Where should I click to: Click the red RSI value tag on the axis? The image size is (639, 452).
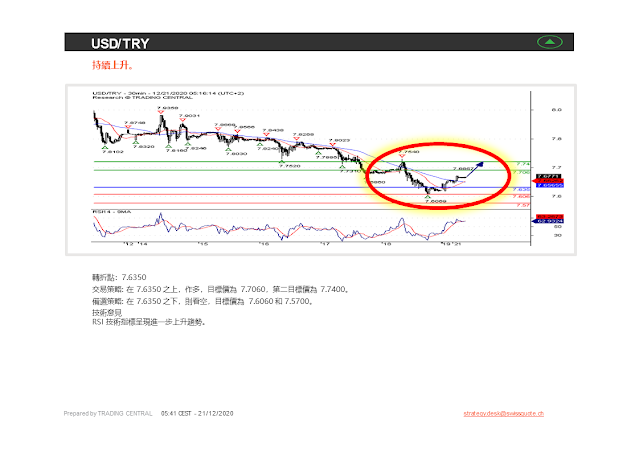tap(550, 216)
